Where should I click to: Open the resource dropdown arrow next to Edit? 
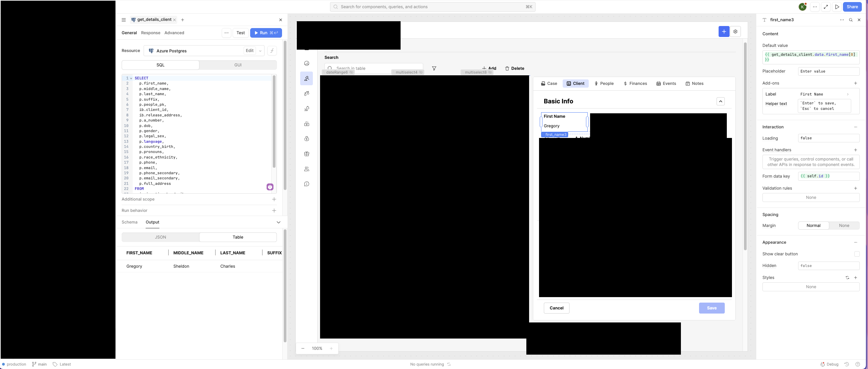coord(260,51)
